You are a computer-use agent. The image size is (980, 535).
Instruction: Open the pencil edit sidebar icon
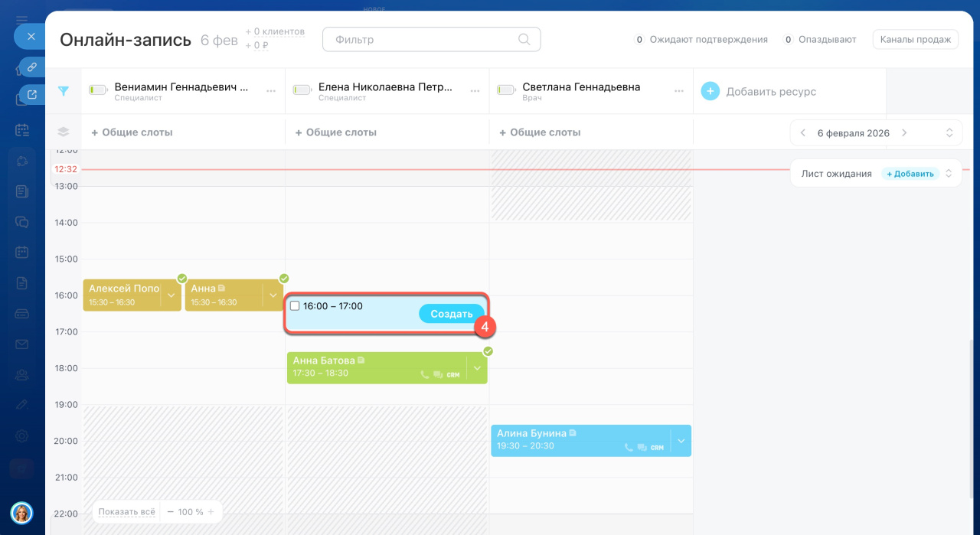22,405
